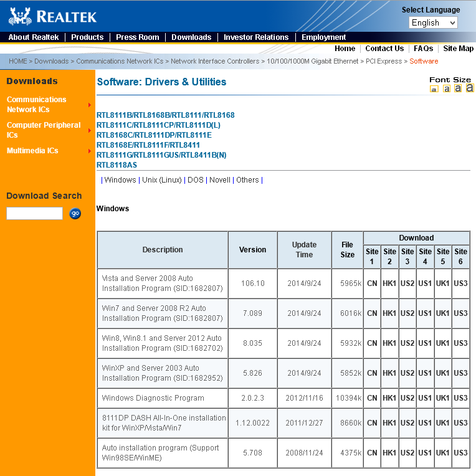Download 8111DP DASH kit from UK1

coord(442,423)
